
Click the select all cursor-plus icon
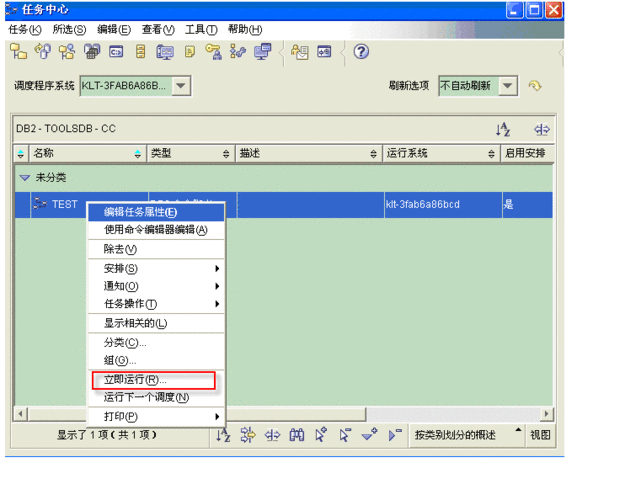coord(321,435)
